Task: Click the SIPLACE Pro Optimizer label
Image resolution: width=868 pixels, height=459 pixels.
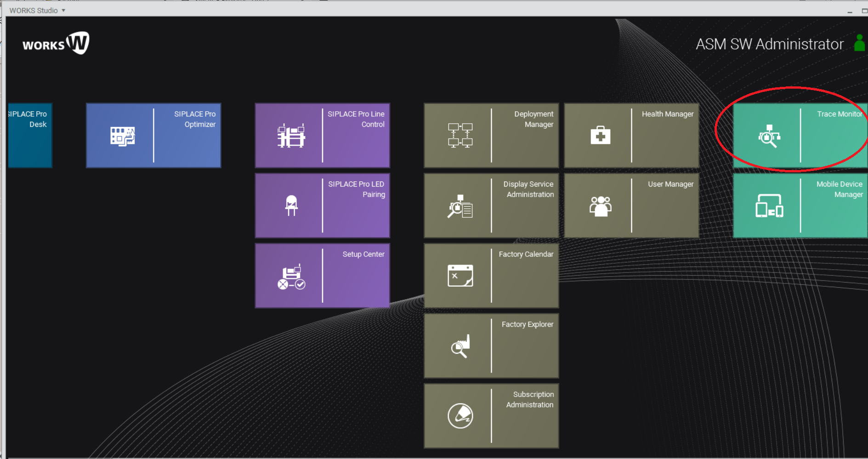Action: click(195, 119)
